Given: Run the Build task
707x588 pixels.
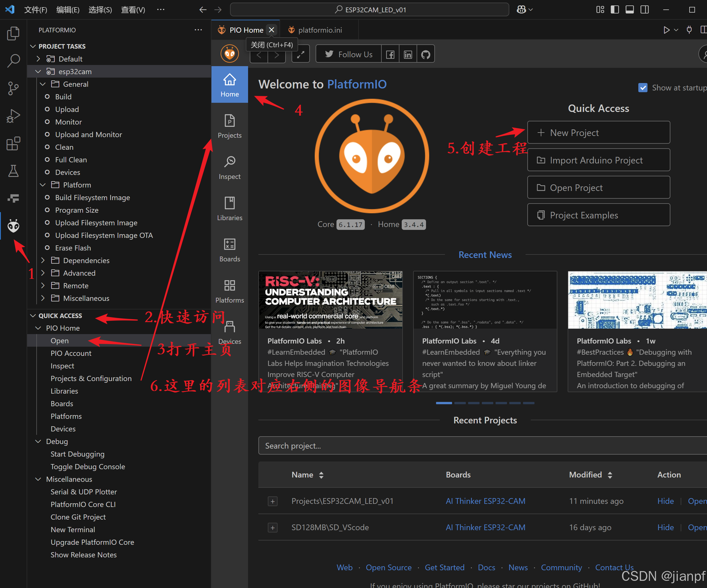Looking at the screenshot, I should (x=63, y=97).
